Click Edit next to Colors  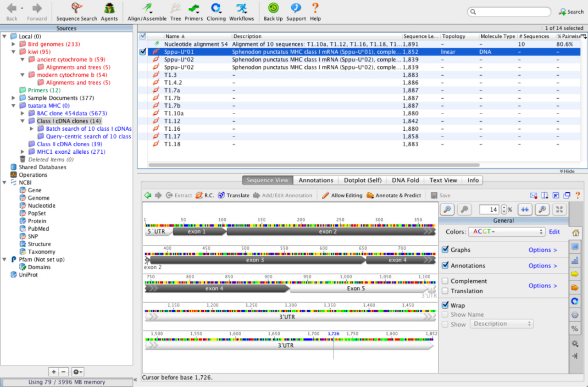click(554, 232)
